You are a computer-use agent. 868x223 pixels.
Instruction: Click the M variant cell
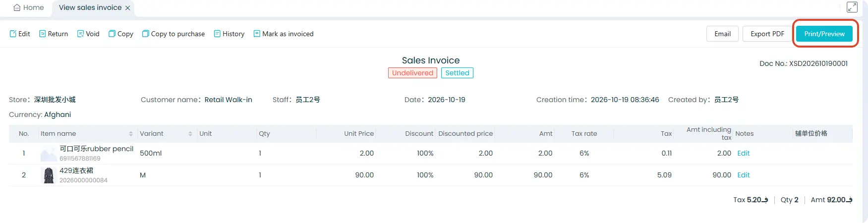143,175
